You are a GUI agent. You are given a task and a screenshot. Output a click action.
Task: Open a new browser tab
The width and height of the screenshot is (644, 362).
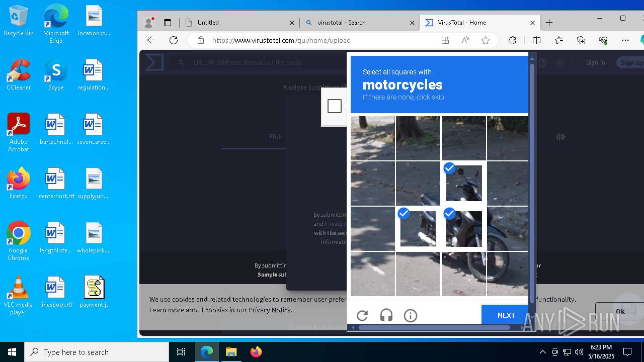point(549,23)
